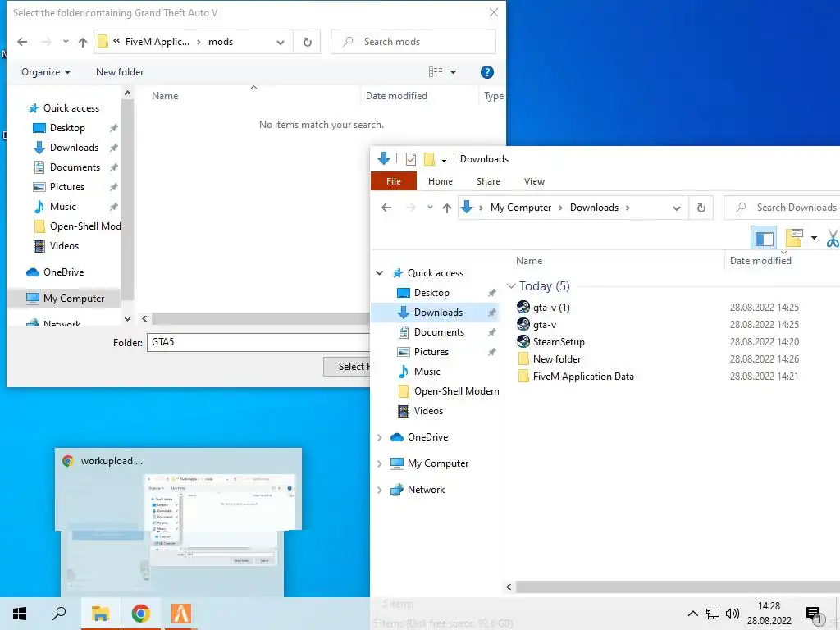Screen dimensions: 840x630
Task: Click File Explorer on the taskbar
Action: coord(100,614)
